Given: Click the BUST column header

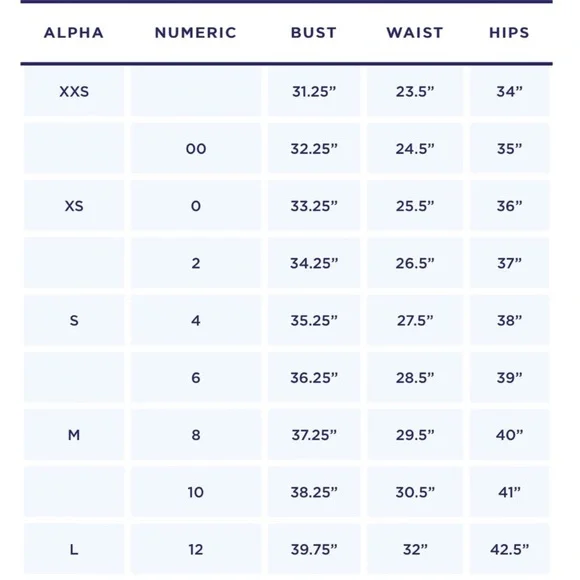Looking at the screenshot, I should (314, 33).
